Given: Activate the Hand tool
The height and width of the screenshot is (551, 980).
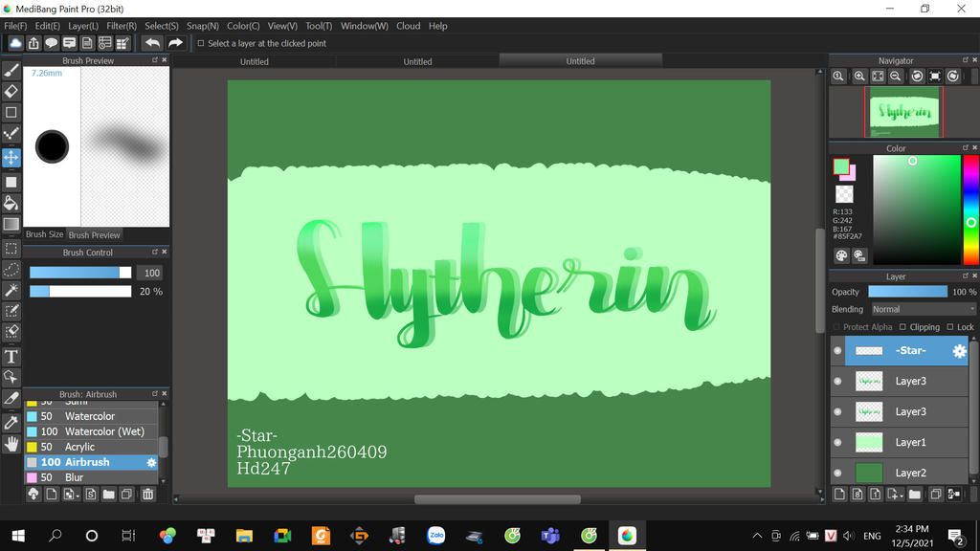Looking at the screenshot, I should tap(11, 444).
